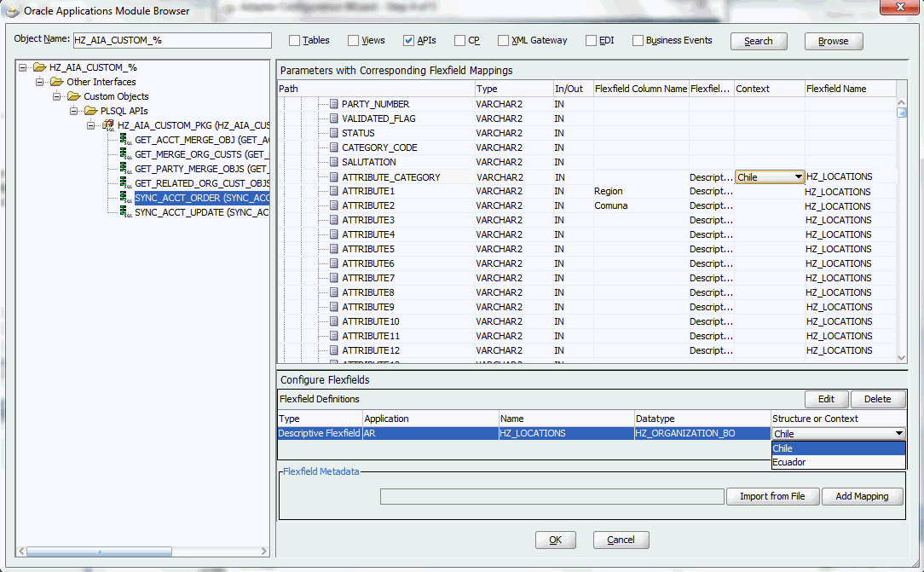Uncheck the APIs checkbox
Image resolution: width=924 pixels, height=572 pixels.
[409, 41]
